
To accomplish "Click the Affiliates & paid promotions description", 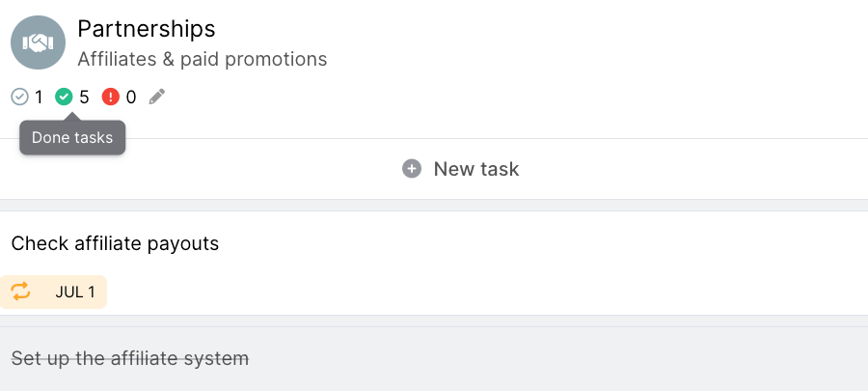I will click(203, 59).
